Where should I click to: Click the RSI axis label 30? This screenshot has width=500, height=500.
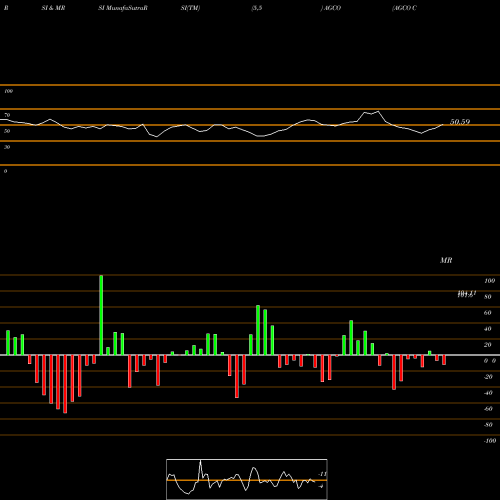(7, 147)
